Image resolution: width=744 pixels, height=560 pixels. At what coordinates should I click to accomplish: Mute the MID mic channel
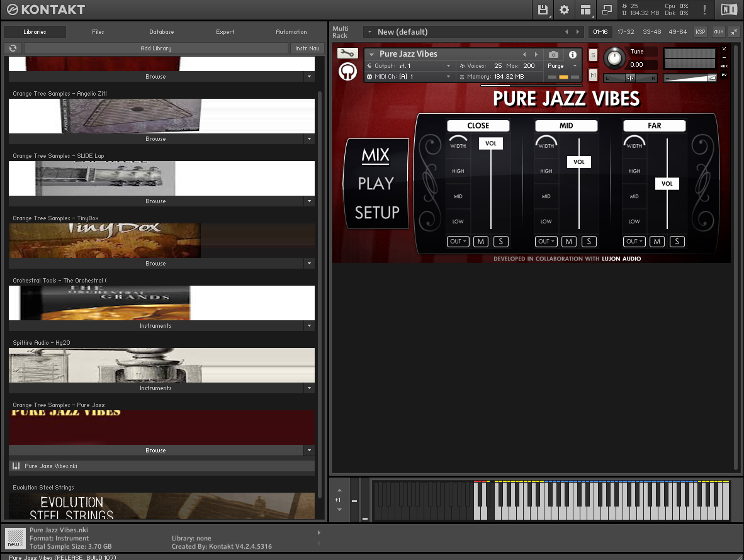click(569, 242)
